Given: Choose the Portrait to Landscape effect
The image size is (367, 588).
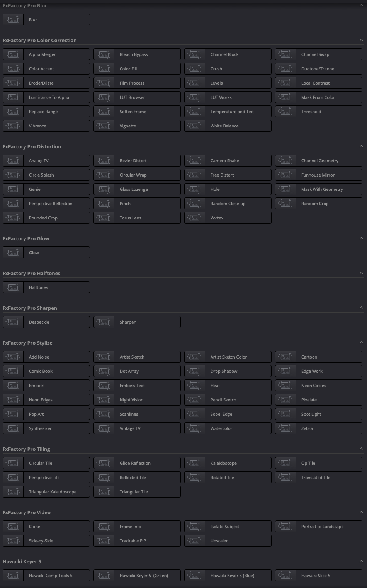Looking at the screenshot, I should [319, 527].
